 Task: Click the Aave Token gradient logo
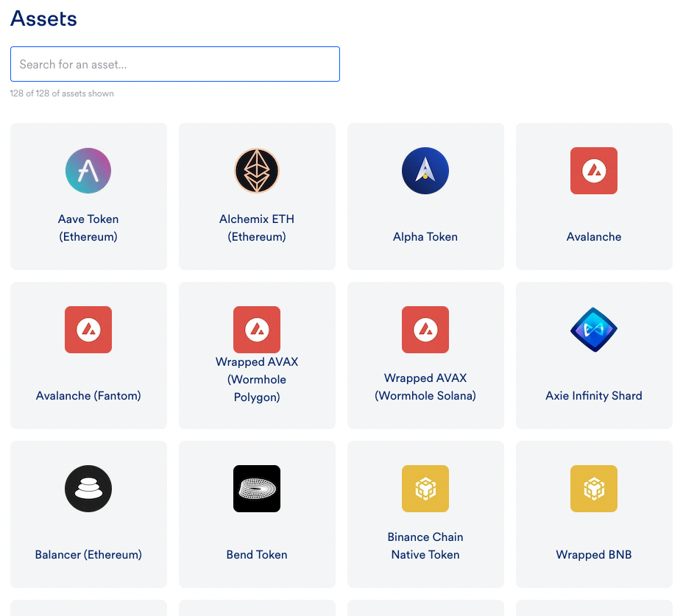tap(88, 171)
